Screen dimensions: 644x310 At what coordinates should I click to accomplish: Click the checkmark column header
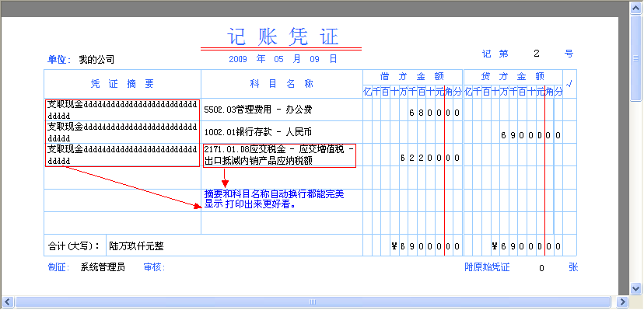point(569,84)
